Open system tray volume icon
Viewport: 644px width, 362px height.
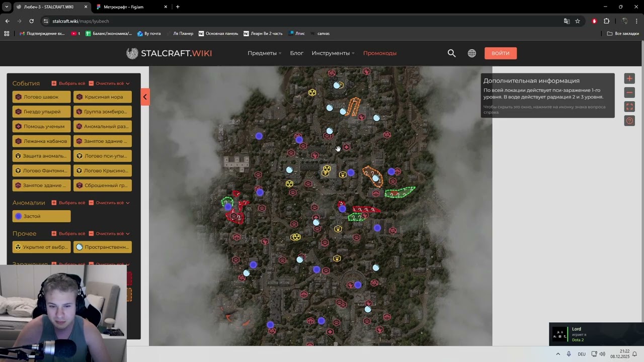pyautogui.click(x=602, y=354)
